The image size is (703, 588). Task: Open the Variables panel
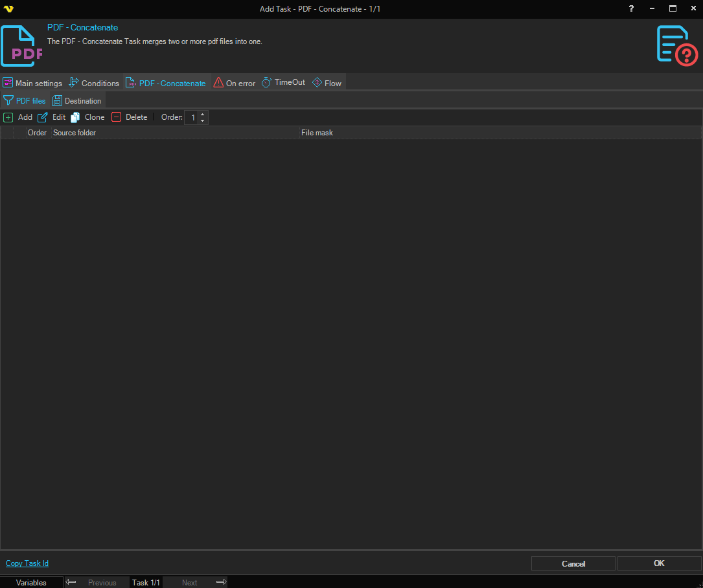pos(31,582)
